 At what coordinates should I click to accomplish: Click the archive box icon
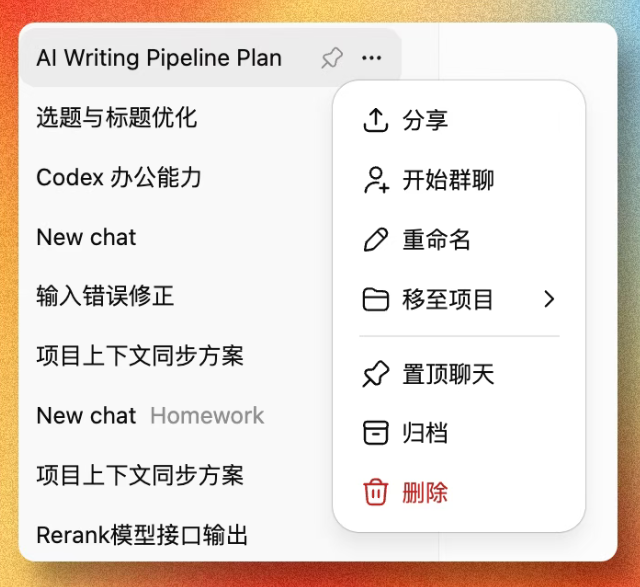pos(376,433)
